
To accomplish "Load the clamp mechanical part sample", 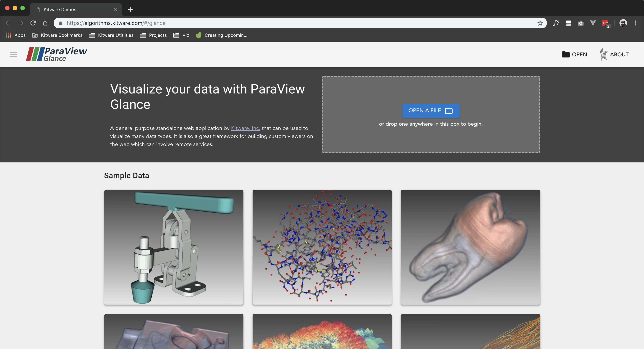I will [x=174, y=247].
